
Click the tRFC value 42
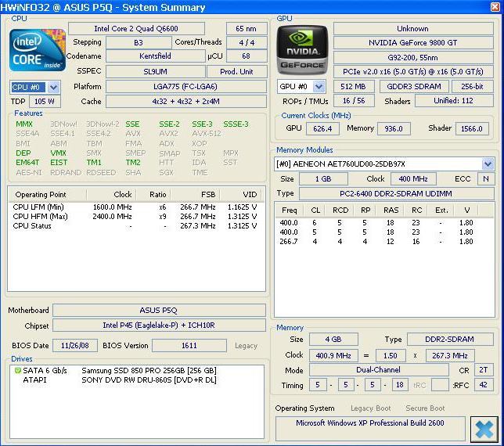tap(483, 385)
